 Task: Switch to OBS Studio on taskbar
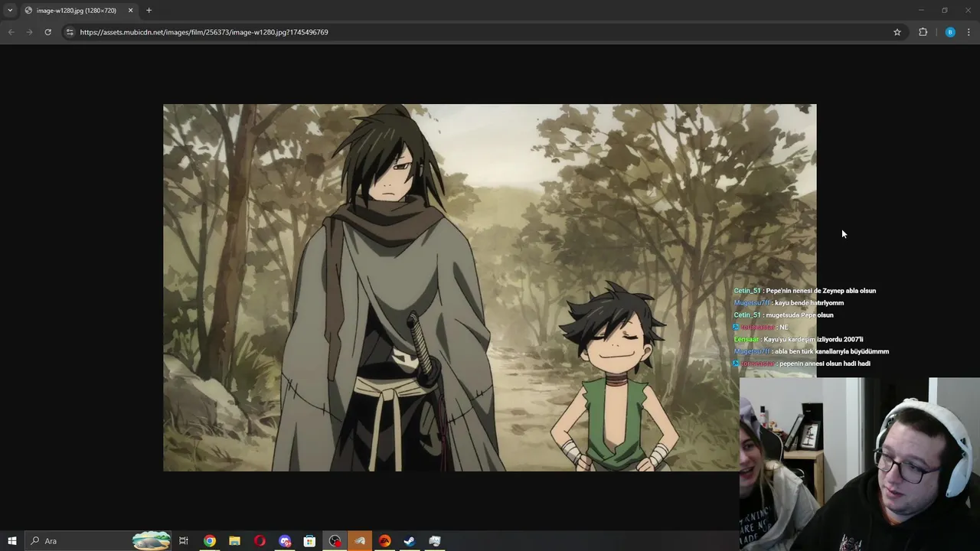click(335, 541)
